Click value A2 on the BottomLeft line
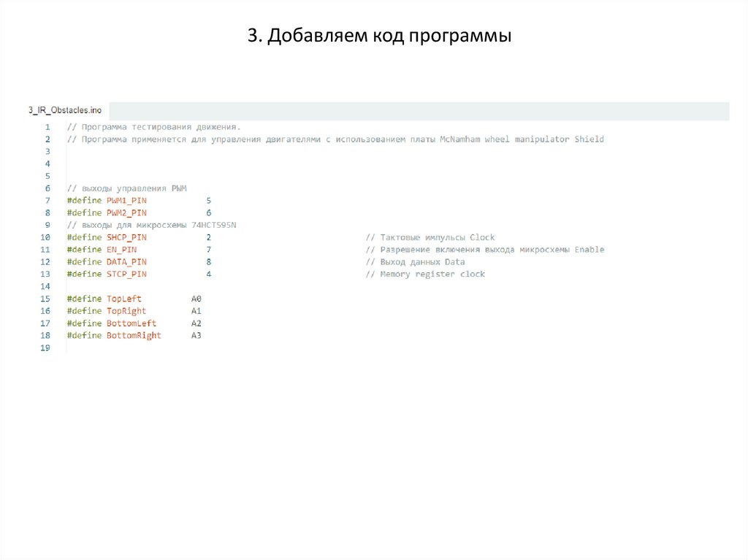 pyautogui.click(x=196, y=323)
